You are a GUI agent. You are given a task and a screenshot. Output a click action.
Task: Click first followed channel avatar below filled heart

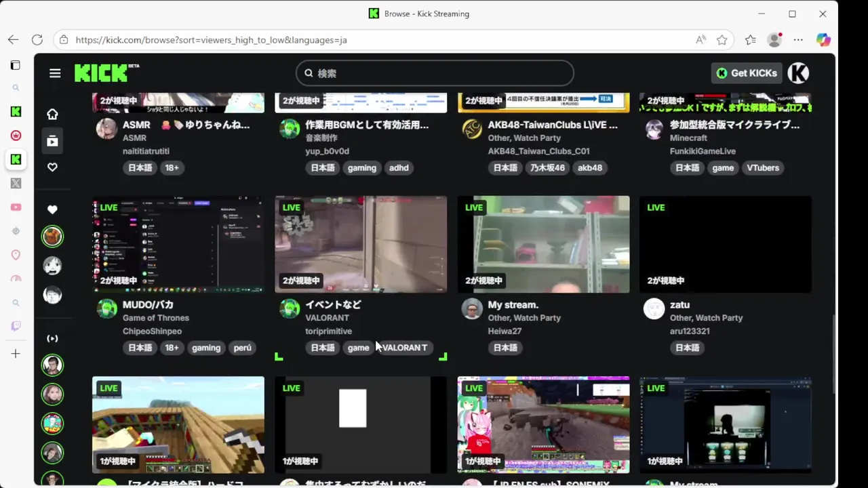coord(52,237)
